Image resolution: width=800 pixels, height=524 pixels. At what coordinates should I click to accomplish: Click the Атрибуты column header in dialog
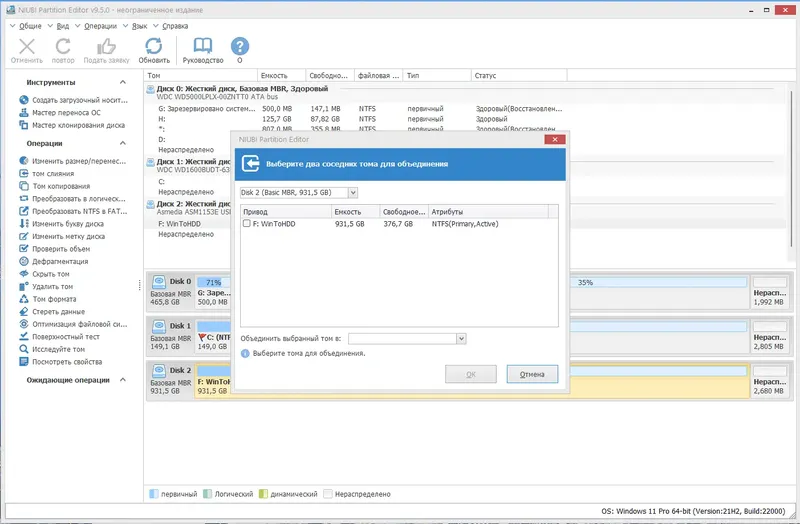click(x=489, y=211)
